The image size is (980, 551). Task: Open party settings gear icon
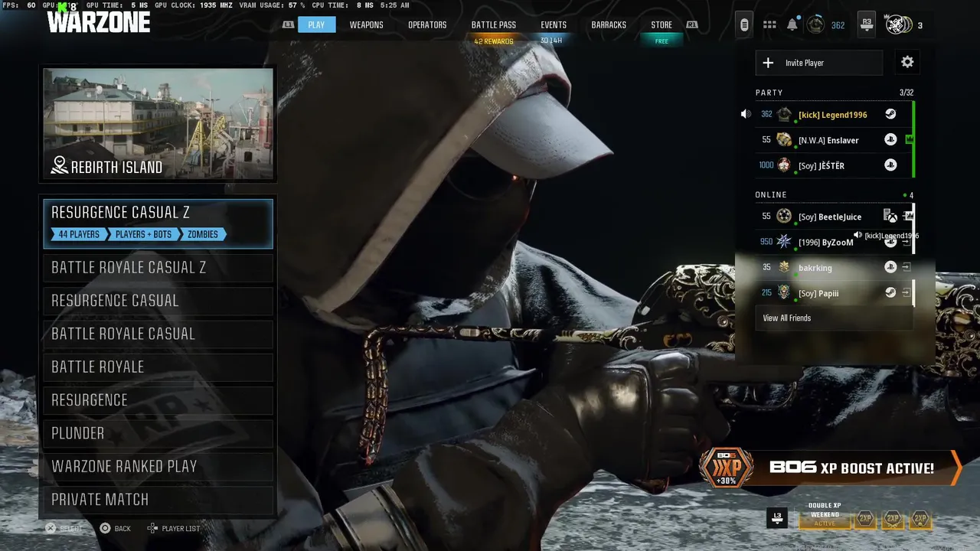click(x=907, y=63)
